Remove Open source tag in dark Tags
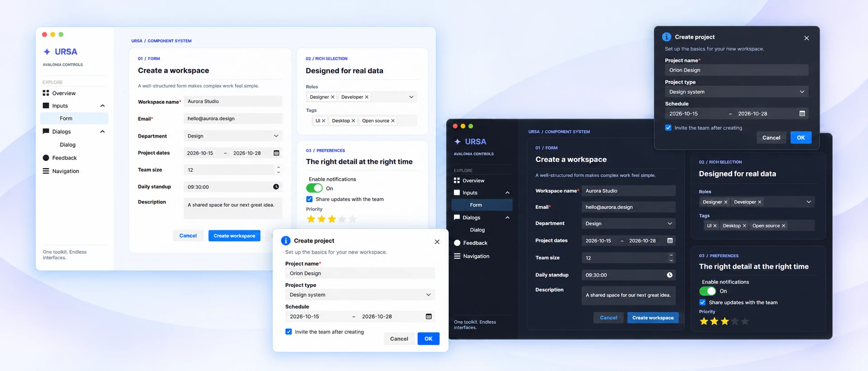868x371 pixels. pyautogui.click(x=783, y=226)
